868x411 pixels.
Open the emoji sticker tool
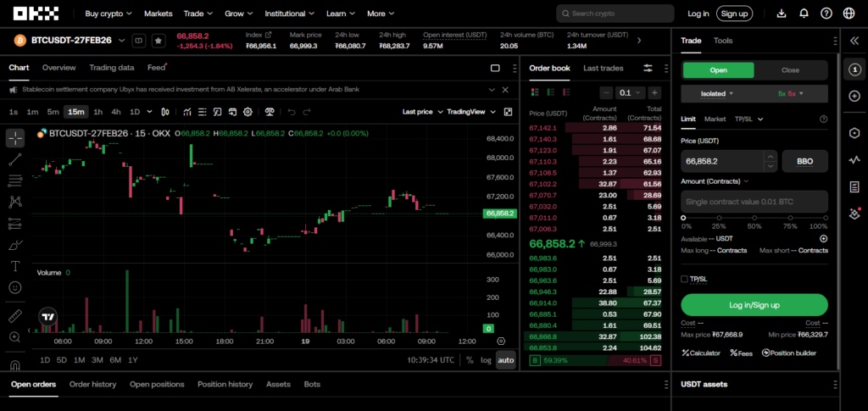[15, 287]
